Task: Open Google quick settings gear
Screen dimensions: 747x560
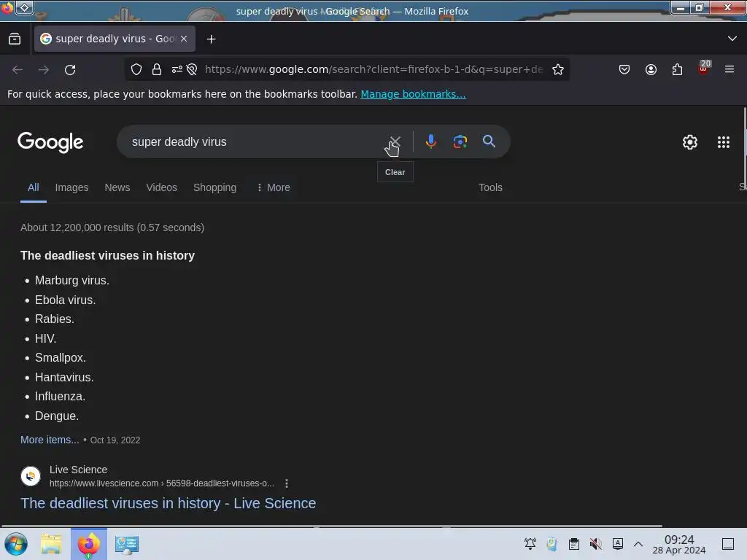Action: click(x=690, y=142)
